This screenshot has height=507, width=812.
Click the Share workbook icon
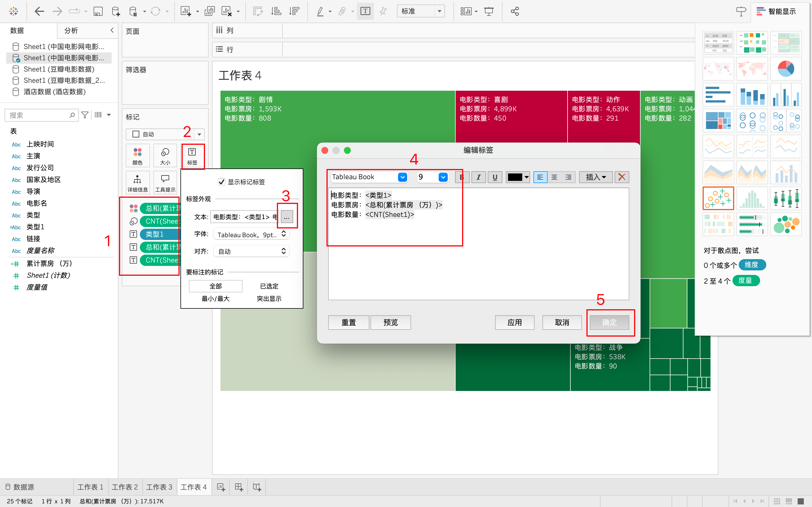pos(514,11)
